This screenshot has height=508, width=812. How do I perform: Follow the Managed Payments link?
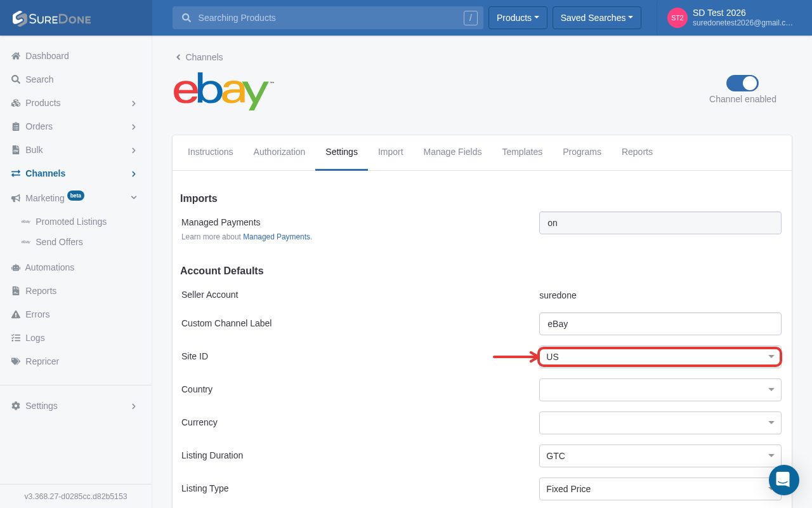[277, 237]
